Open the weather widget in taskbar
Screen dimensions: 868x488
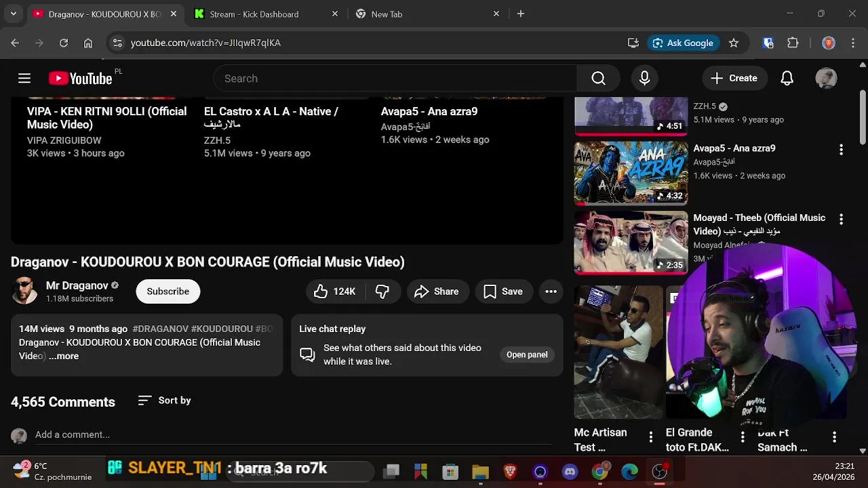52,472
